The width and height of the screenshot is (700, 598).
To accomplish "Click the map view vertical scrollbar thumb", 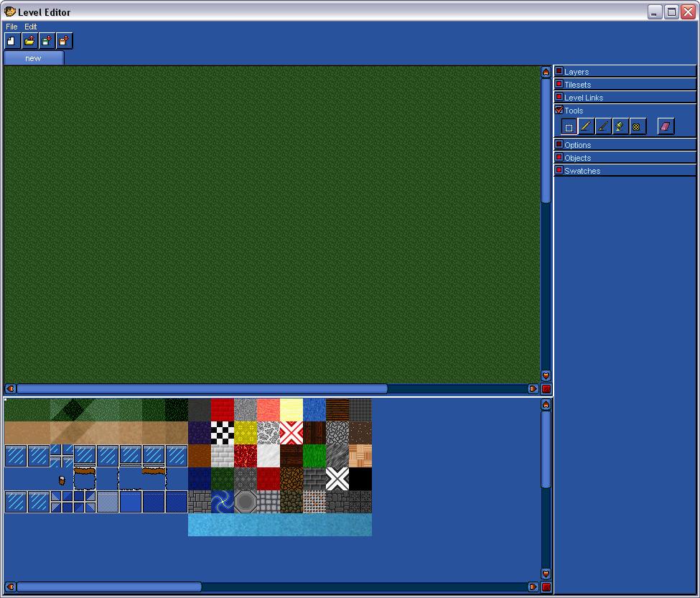I will [546, 141].
